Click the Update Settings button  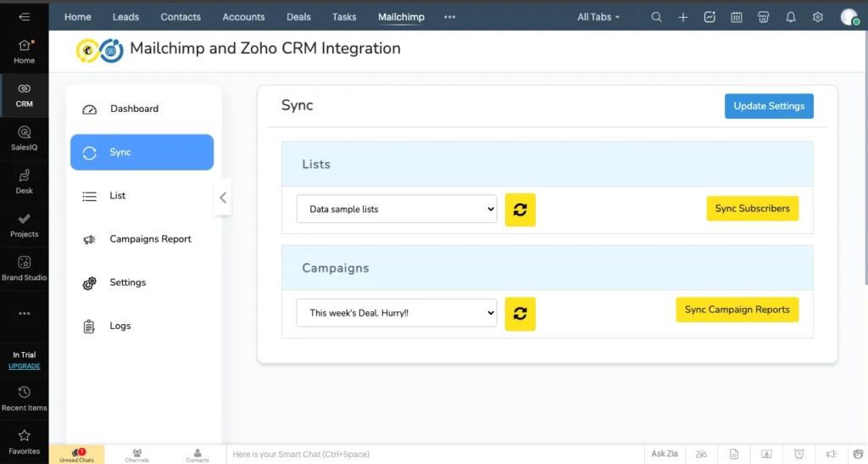[x=769, y=106]
